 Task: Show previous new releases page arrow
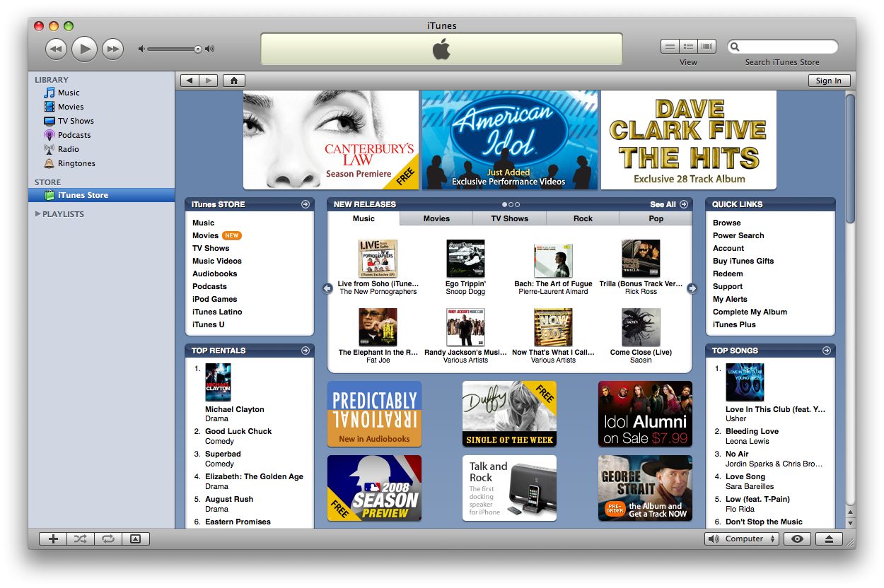click(327, 288)
